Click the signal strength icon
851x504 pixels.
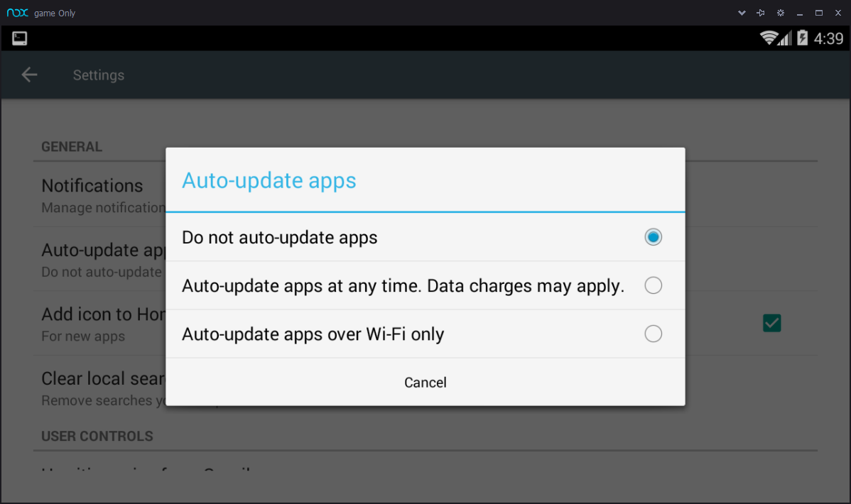click(785, 38)
